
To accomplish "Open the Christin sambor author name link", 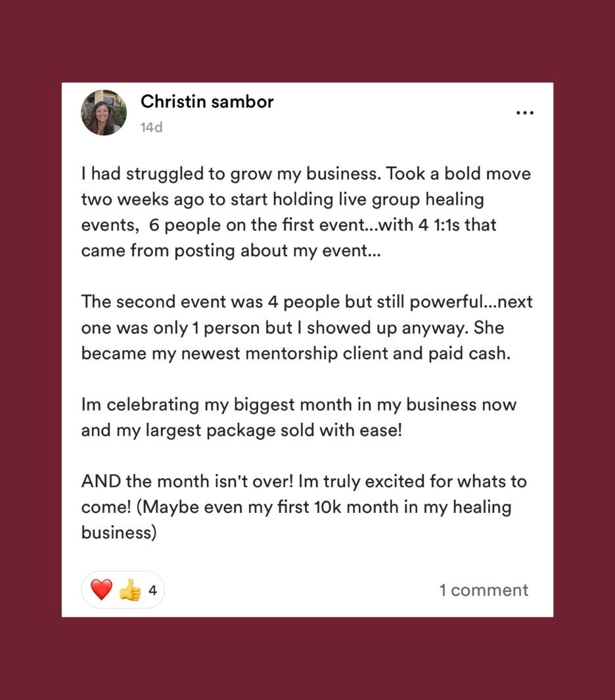I will click(207, 102).
